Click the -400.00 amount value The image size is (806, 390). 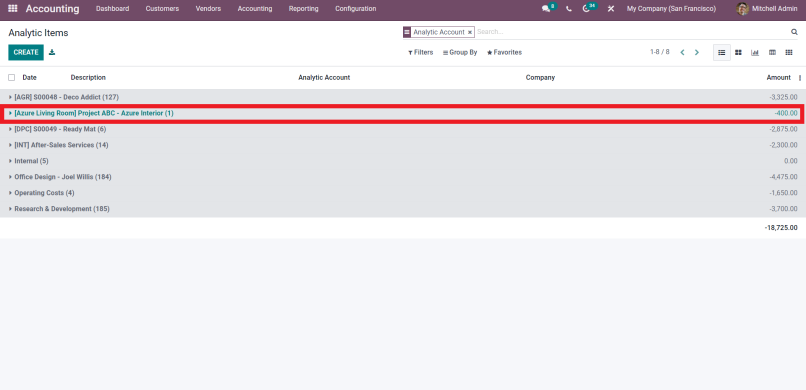786,113
